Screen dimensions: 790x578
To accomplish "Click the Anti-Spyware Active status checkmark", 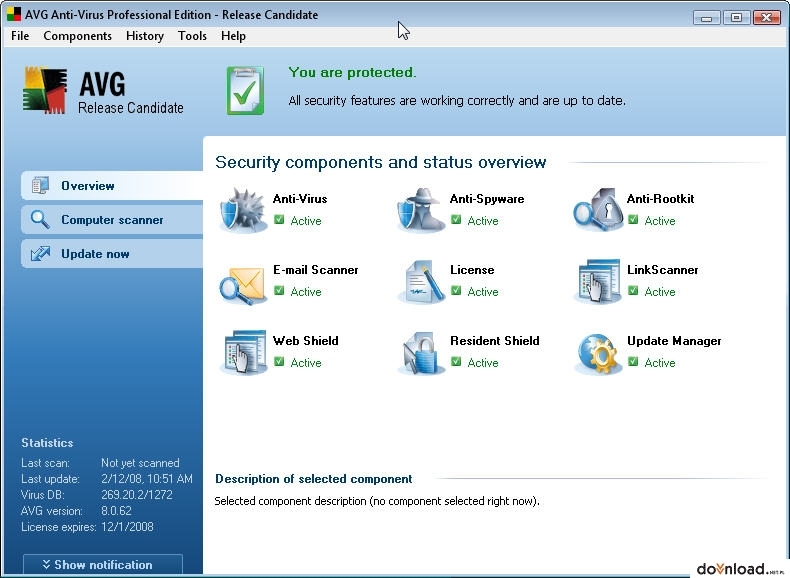I will pos(456,220).
